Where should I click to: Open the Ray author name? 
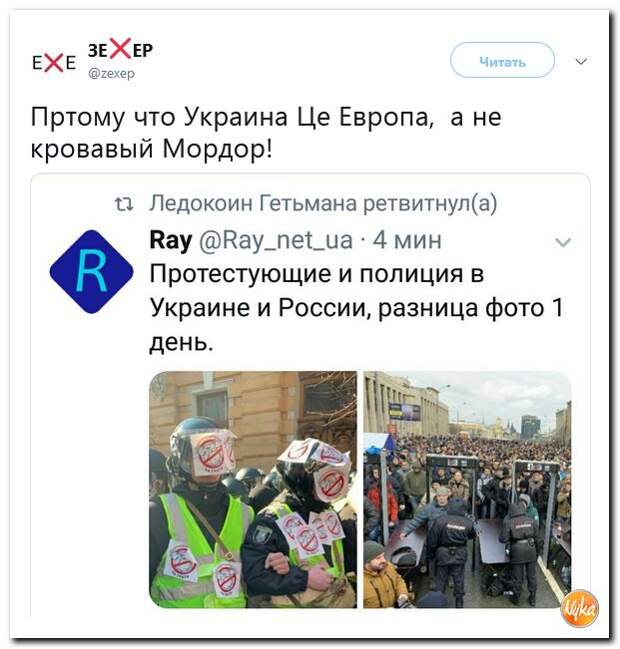171,240
